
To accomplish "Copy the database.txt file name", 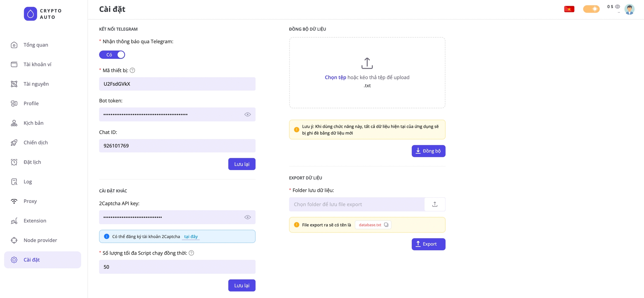I will coord(386,225).
